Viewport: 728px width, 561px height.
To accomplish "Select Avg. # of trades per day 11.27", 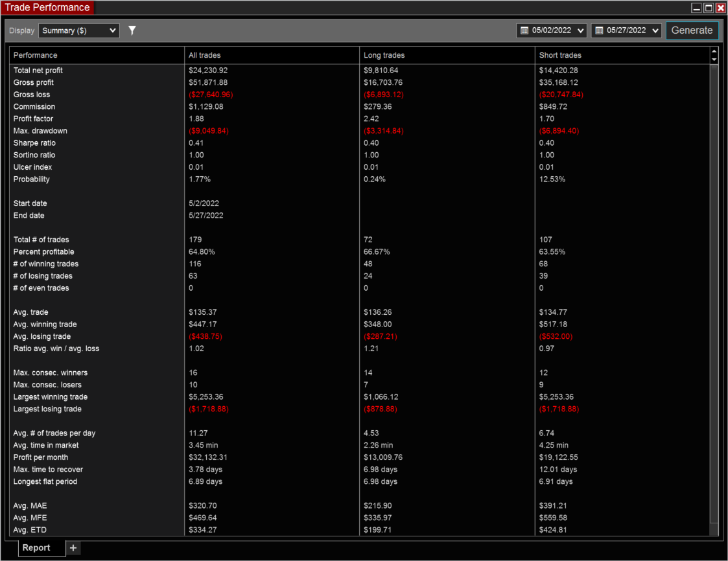I will point(198,433).
